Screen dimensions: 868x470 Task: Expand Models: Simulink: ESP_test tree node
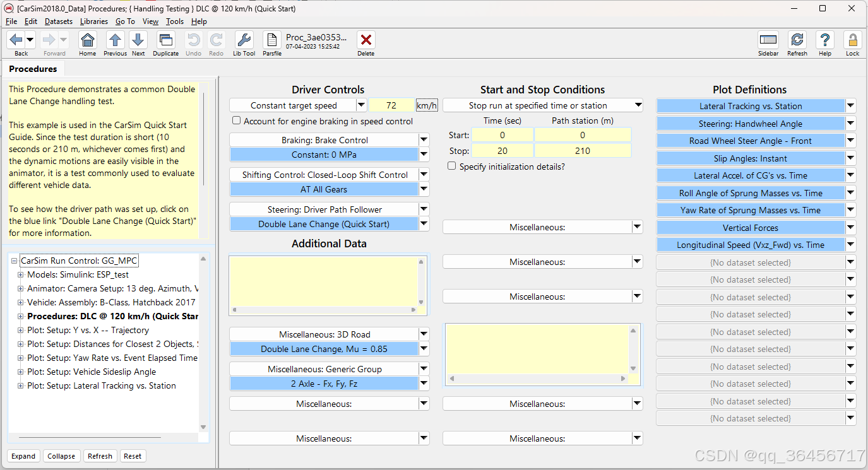pyautogui.click(x=21, y=274)
